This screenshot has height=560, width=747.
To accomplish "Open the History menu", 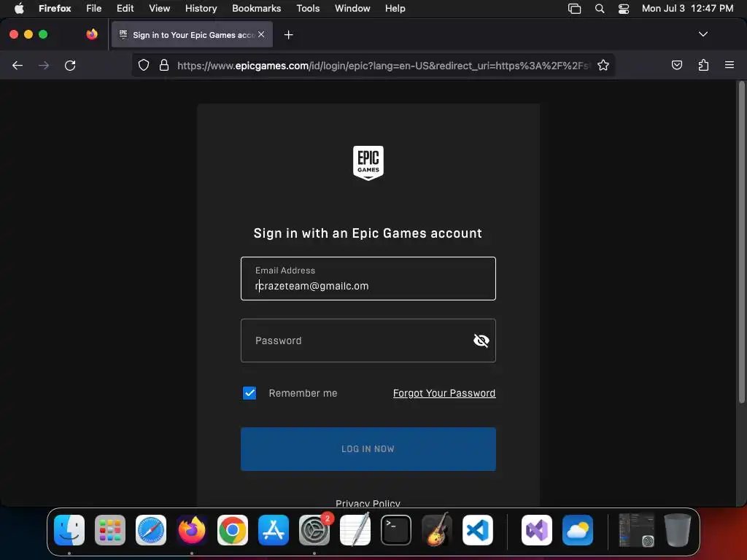I will [x=201, y=8].
